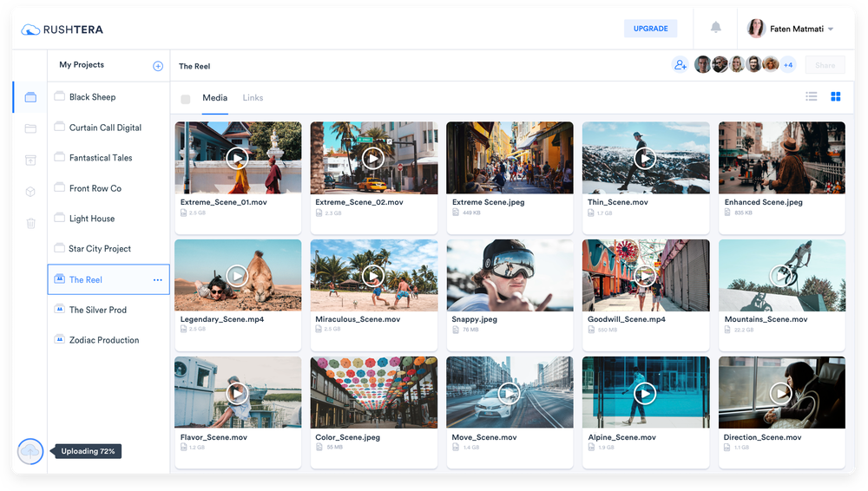Click the cloud upload progress icon
Image resolution: width=868 pixels, height=491 pixels.
coord(30,452)
